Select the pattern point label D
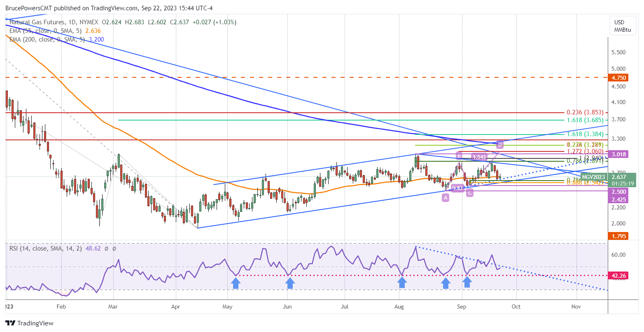 [x=499, y=145]
